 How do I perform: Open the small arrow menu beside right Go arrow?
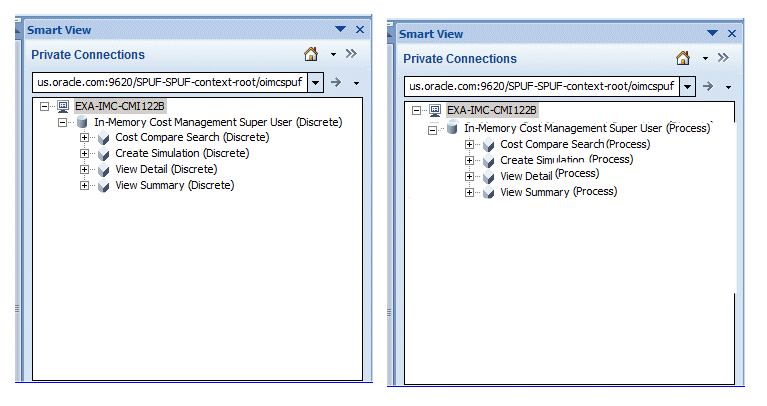[728, 87]
